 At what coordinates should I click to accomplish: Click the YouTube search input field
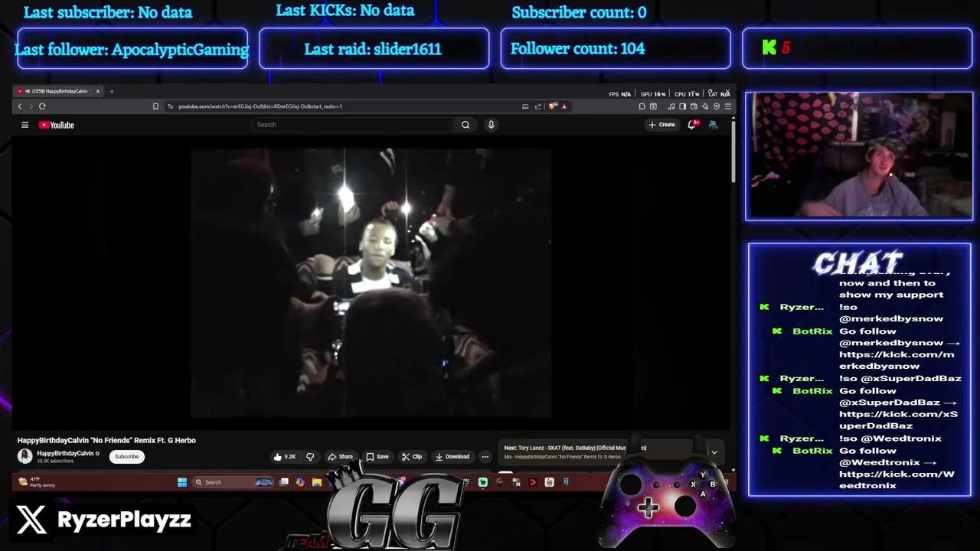click(352, 125)
